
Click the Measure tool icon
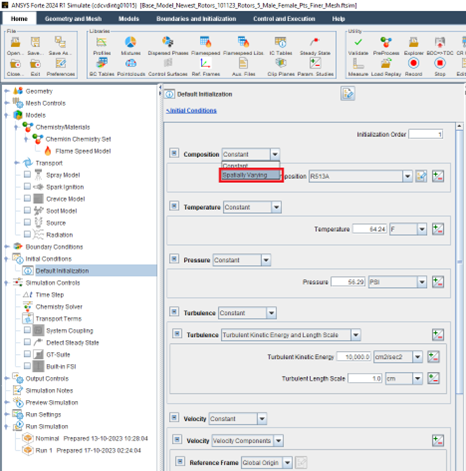click(x=358, y=63)
